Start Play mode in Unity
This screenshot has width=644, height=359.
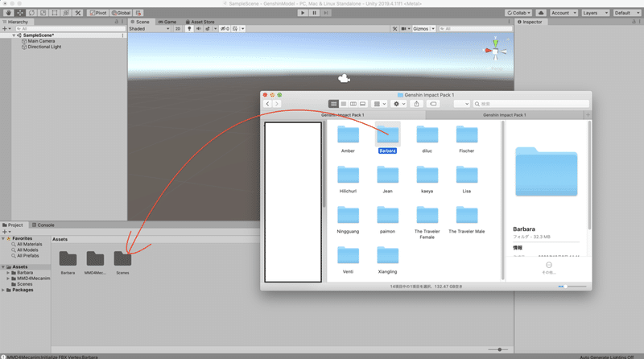tap(303, 13)
